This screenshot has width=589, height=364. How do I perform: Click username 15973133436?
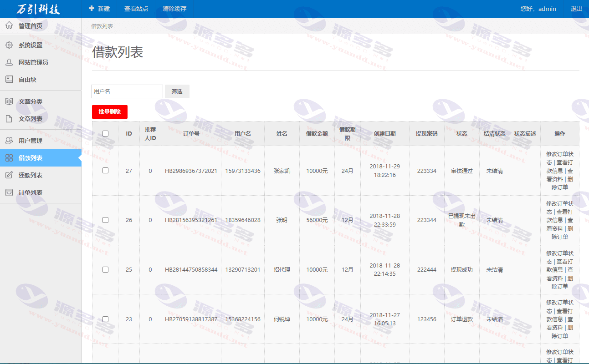click(x=243, y=171)
